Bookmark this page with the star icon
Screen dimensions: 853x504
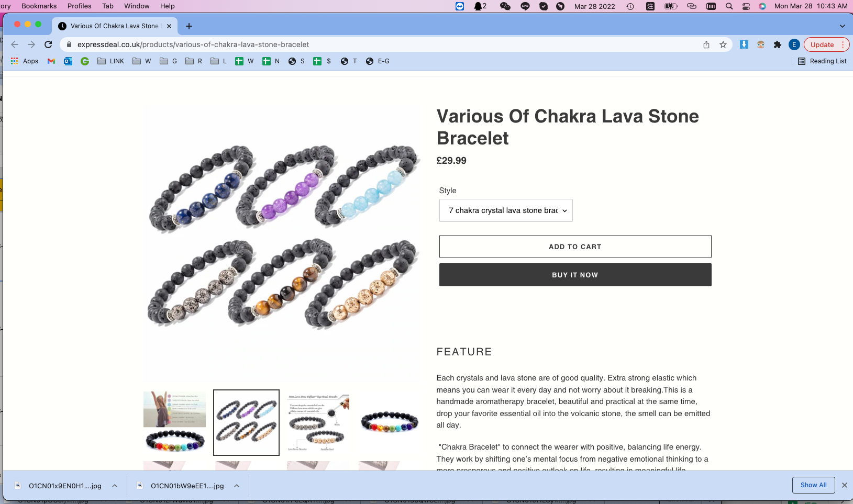723,44
